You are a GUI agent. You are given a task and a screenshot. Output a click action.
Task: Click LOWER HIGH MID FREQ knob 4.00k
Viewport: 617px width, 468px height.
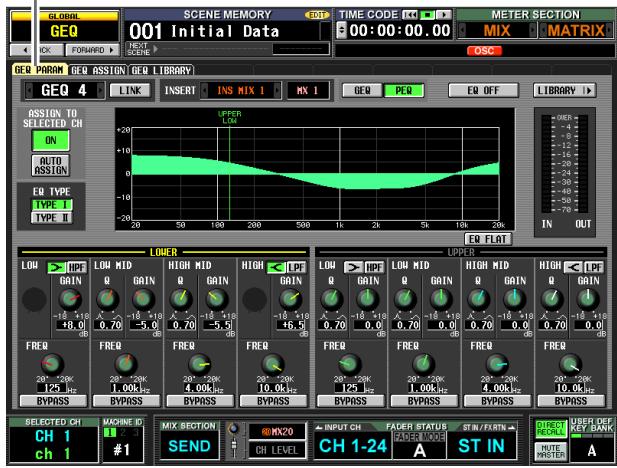200,364
